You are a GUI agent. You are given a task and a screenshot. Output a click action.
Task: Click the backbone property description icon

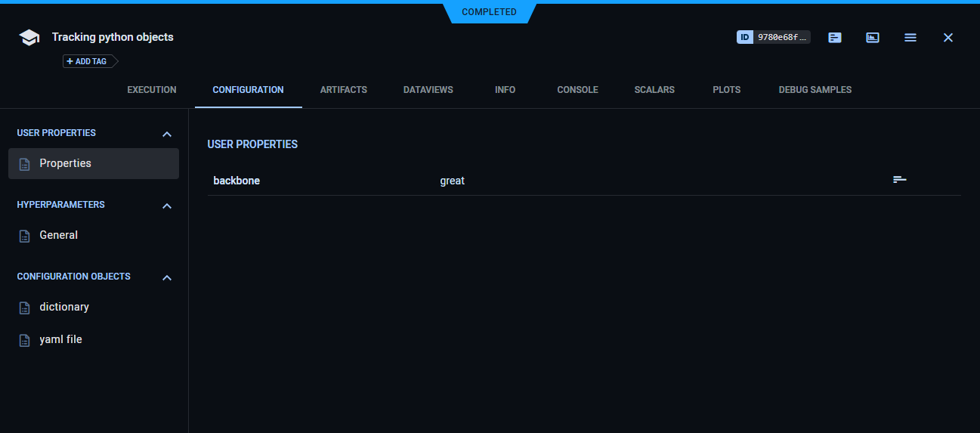(899, 180)
